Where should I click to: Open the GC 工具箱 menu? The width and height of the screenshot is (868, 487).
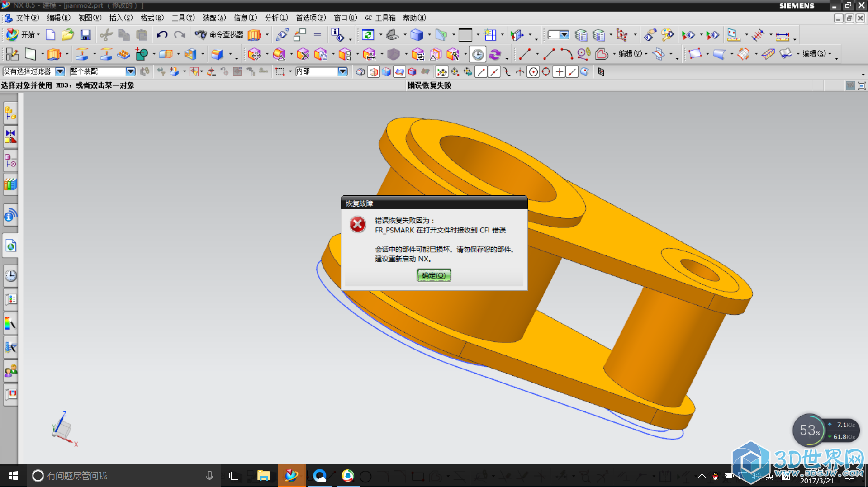(x=380, y=18)
